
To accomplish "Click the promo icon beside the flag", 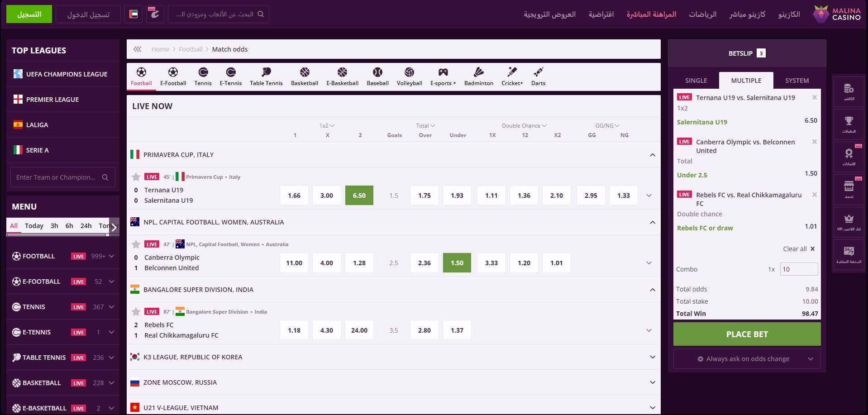I will click(x=155, y=14).
